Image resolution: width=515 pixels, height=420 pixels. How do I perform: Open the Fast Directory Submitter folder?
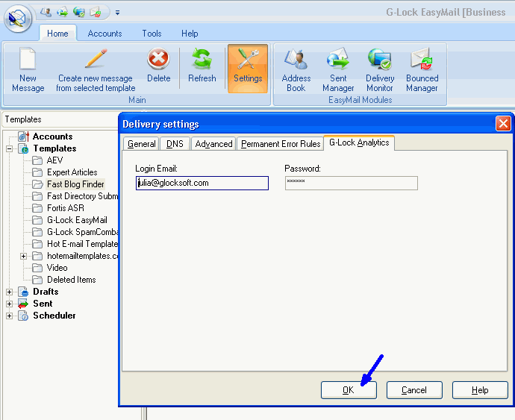pyautogui.click(x=82, y=196)
